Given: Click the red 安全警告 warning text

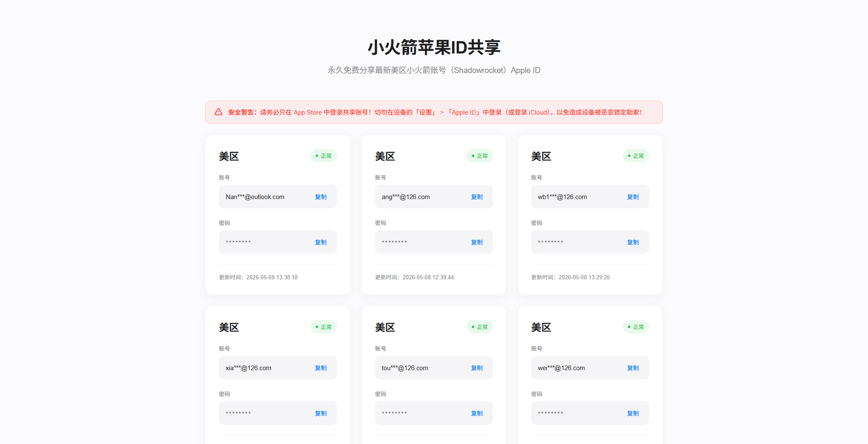Looking at the screenshot, I should (435, 112).
